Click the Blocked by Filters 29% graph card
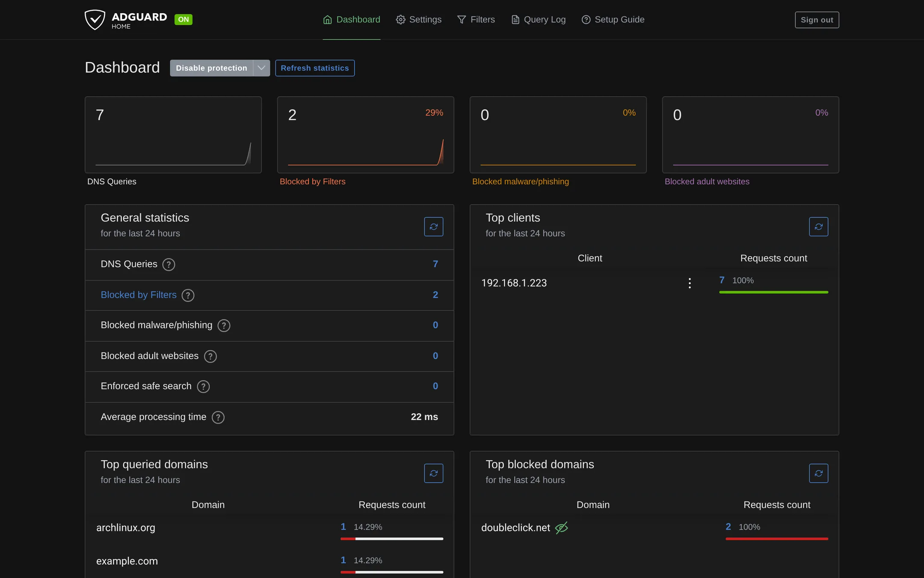Screen dimensions: 924x578 pyautogui.click(x=366, y=135)
